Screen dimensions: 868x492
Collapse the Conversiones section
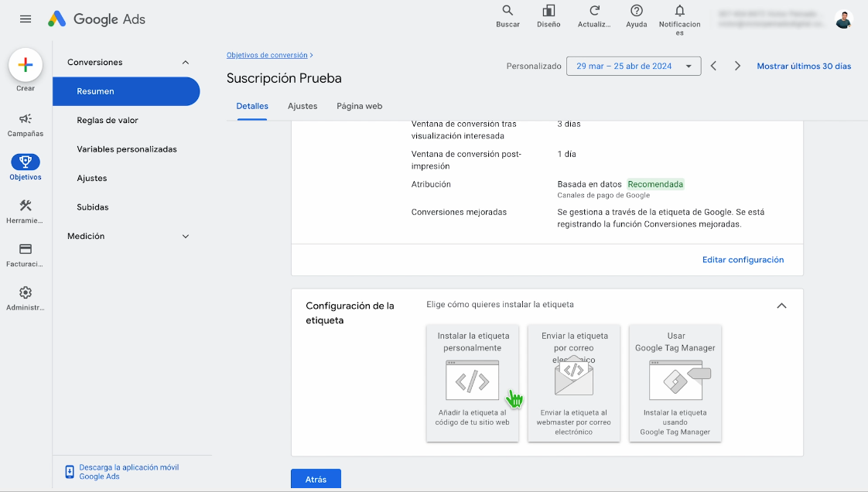pos(186,63)
